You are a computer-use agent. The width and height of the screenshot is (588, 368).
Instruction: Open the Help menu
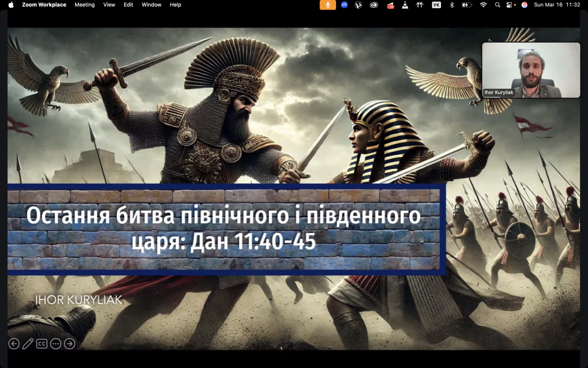click(175, 5)
